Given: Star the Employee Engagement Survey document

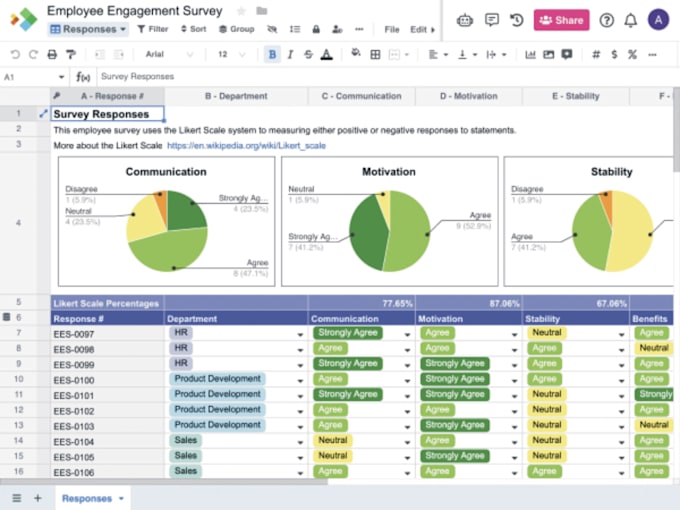Looking at the screenshot, I should point(242,11).
